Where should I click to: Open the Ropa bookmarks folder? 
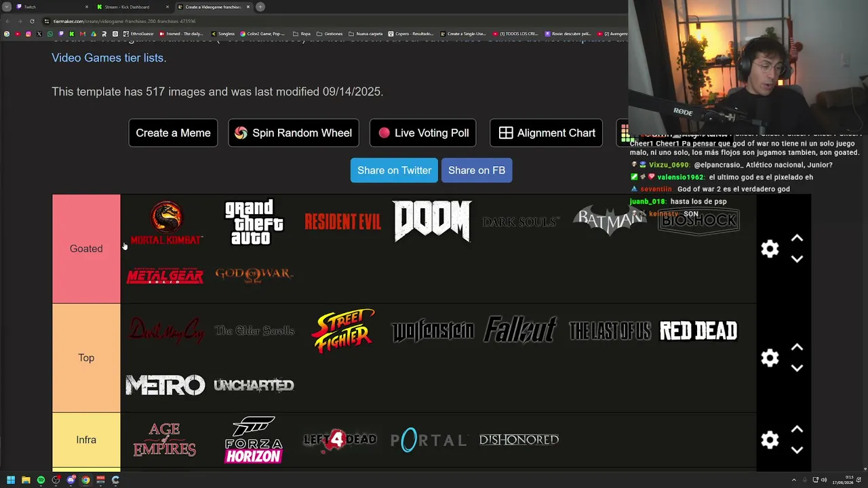point(302,34)
